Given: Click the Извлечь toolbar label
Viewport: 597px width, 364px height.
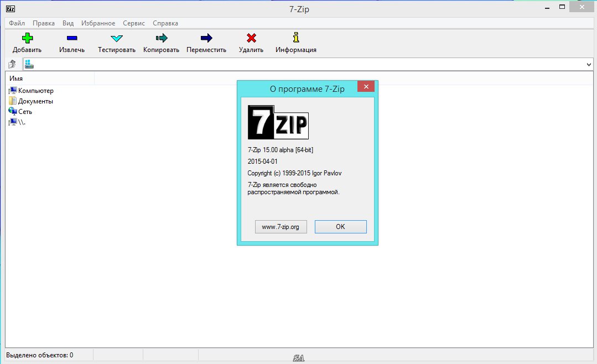Looking at the screenshot, I should coord(72,50).
